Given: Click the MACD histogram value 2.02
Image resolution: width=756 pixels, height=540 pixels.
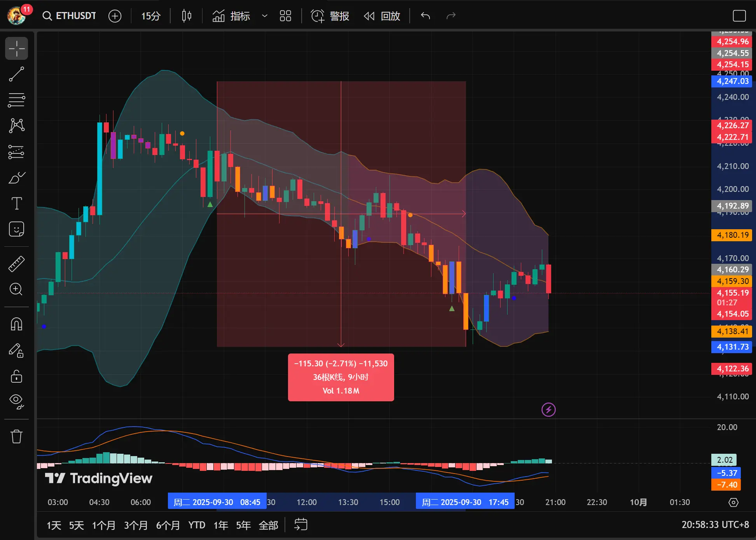Looking at the screenshot, I should coord(724,460).
